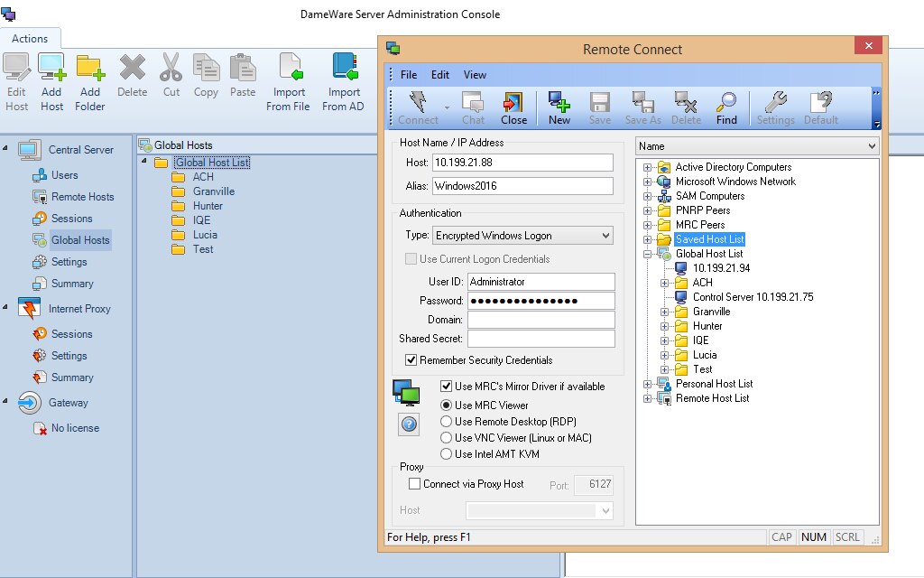Viewport: 924px width, 578px height.
Task: Expand Active Directory Computers node
Action: [x=647, y=167]
